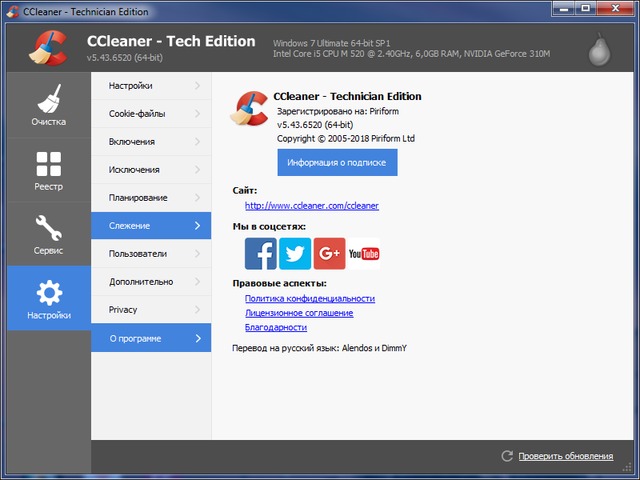Open the Twitter social icon
Screen dimensions: 640x480
coord(295,254)
